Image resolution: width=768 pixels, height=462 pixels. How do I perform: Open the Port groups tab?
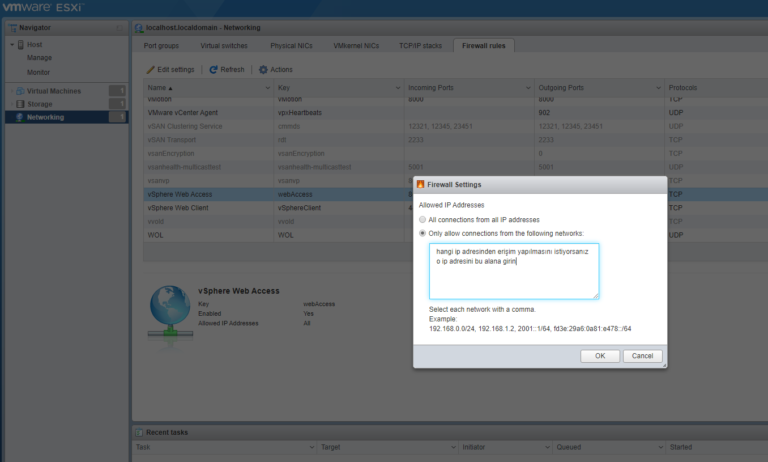click(x=161, y=46)
